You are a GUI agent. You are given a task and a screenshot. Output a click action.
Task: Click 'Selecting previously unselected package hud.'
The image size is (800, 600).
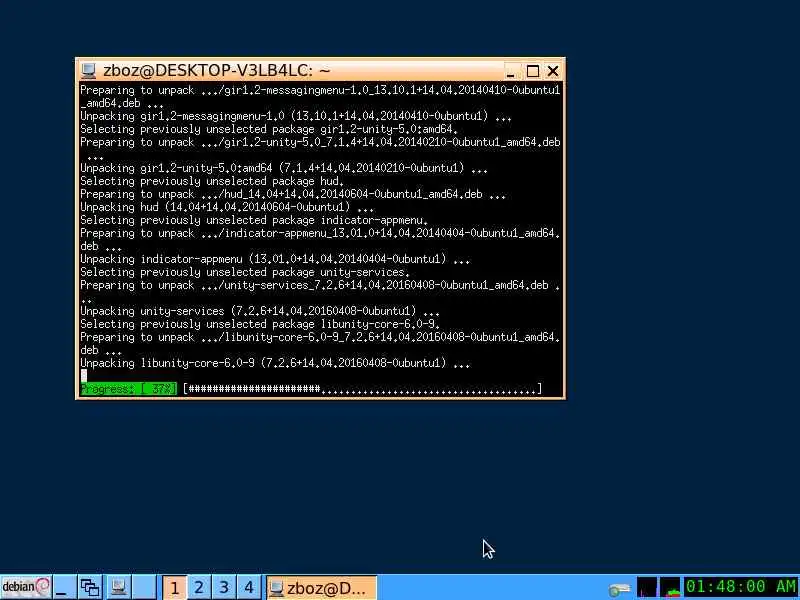pos(212,181)
